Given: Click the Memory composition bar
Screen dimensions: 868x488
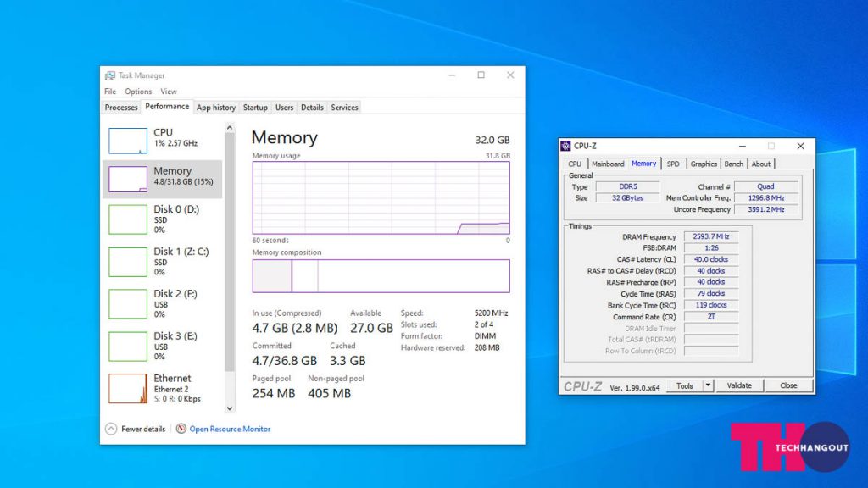Looking at the screenshot, I should 381,276.
